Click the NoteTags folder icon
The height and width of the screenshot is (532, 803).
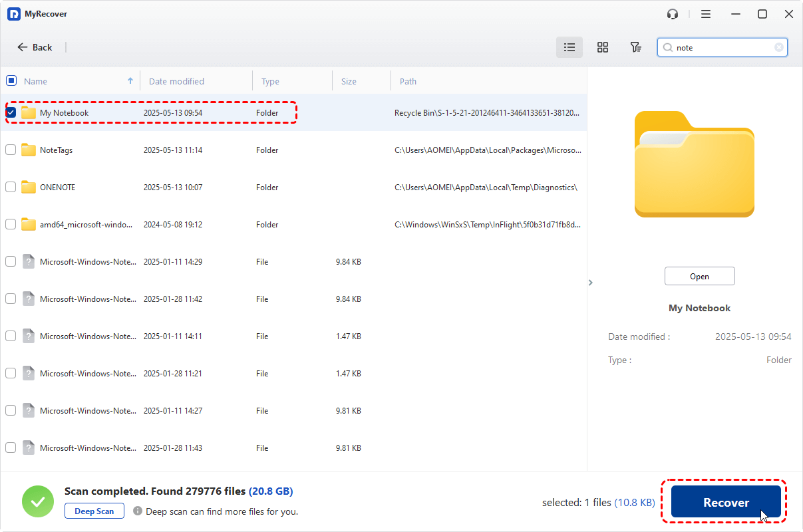click(x=28, y=150)
